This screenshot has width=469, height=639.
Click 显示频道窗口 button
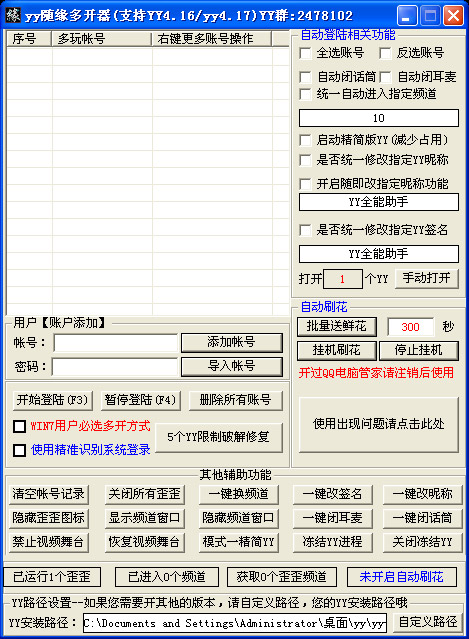point(145,518)
